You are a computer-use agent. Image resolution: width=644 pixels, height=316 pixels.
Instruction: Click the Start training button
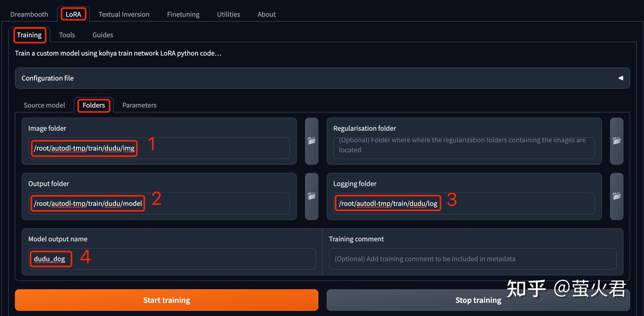(166, 300)
